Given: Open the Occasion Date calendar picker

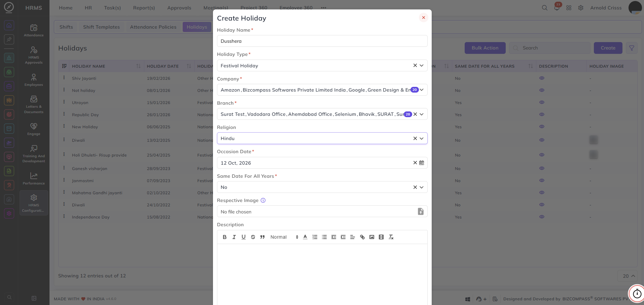Looking at the screenshot, I should (x=422, y=163).
